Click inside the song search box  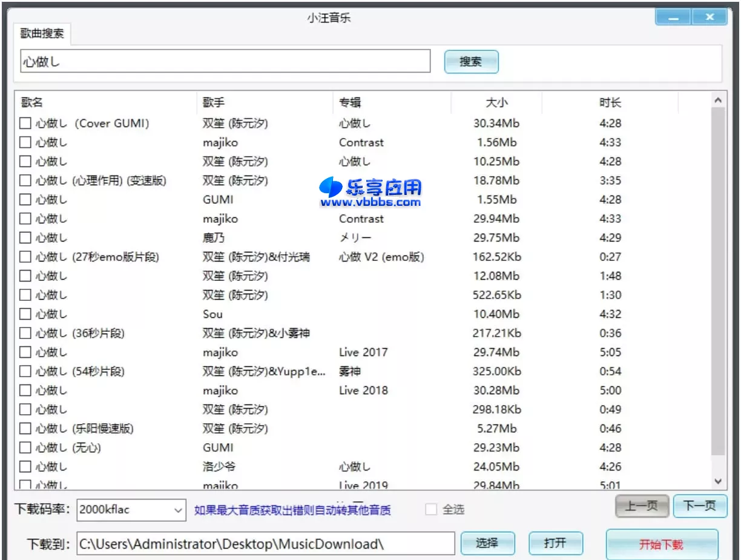tap(224, 61)
